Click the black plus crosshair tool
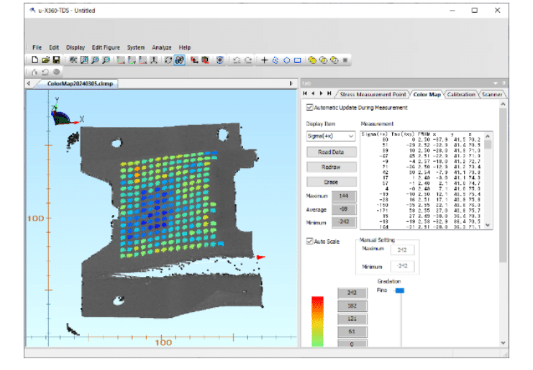533x370 pixels. 264,60
